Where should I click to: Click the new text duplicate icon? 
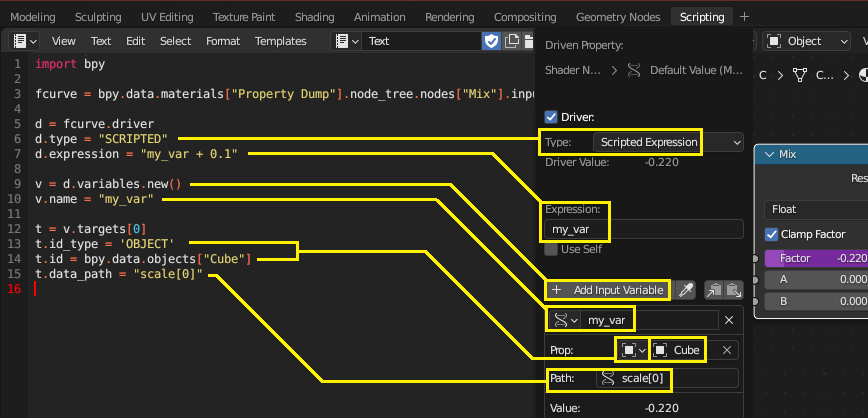pyautogui.click(x=511, y=41)
